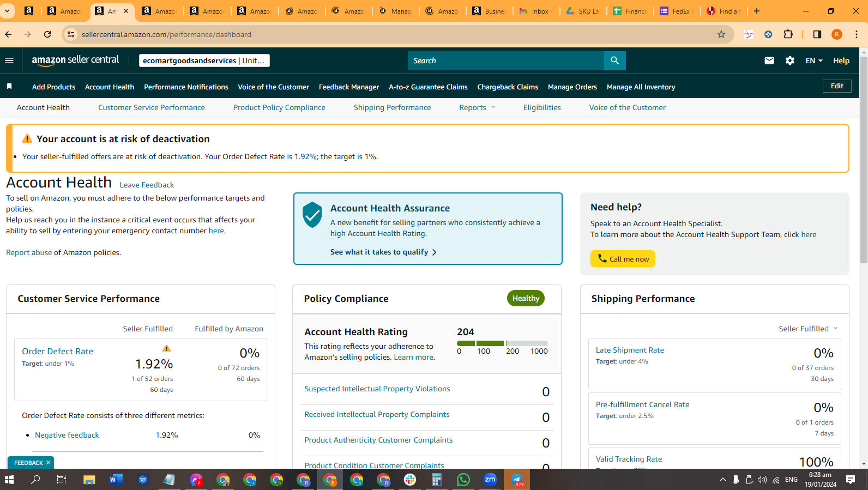Open the Negative feedback link
Image resolution: width=868 pixels, height=490 pixels.
tap(67, 435)
